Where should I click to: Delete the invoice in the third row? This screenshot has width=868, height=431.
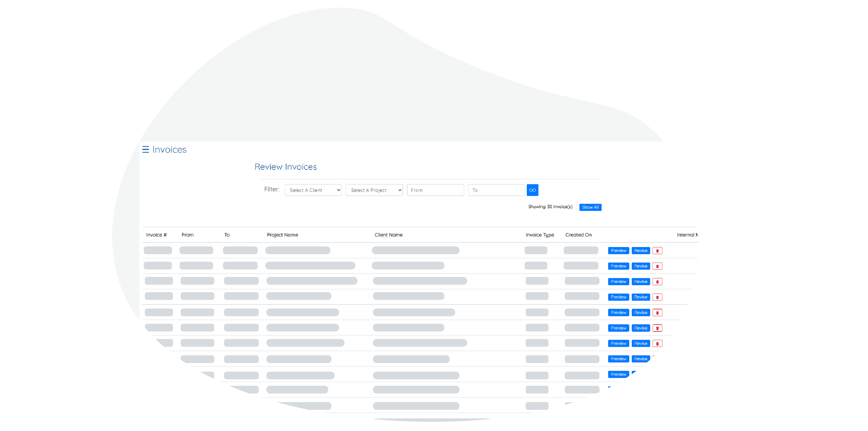(x=657, y=281)
